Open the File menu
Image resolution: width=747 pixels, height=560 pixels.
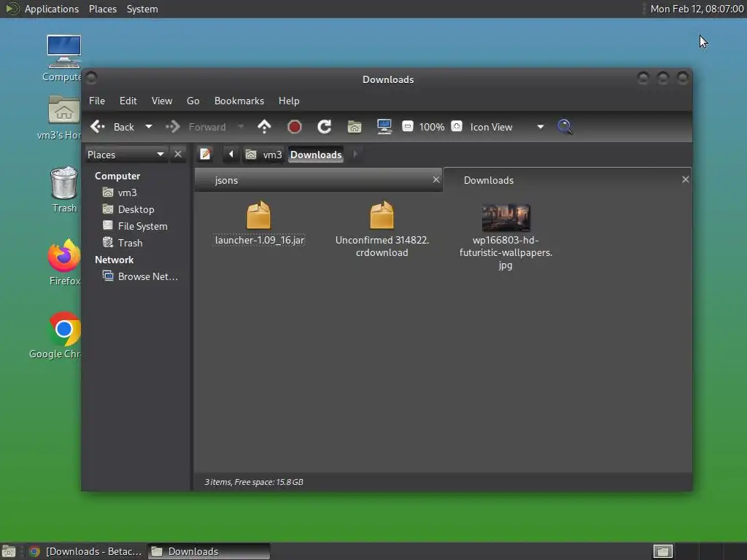pyautogui.click(x=97, y=101)
